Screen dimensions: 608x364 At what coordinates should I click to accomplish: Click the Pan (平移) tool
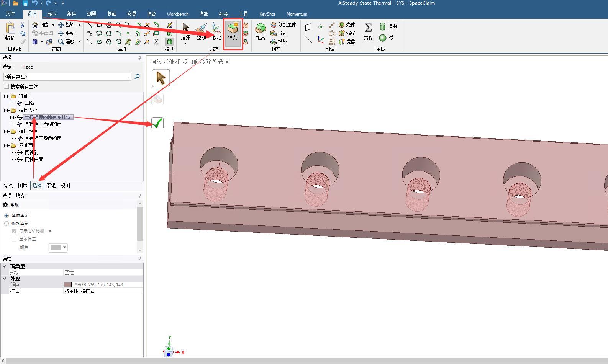[66, 33]
